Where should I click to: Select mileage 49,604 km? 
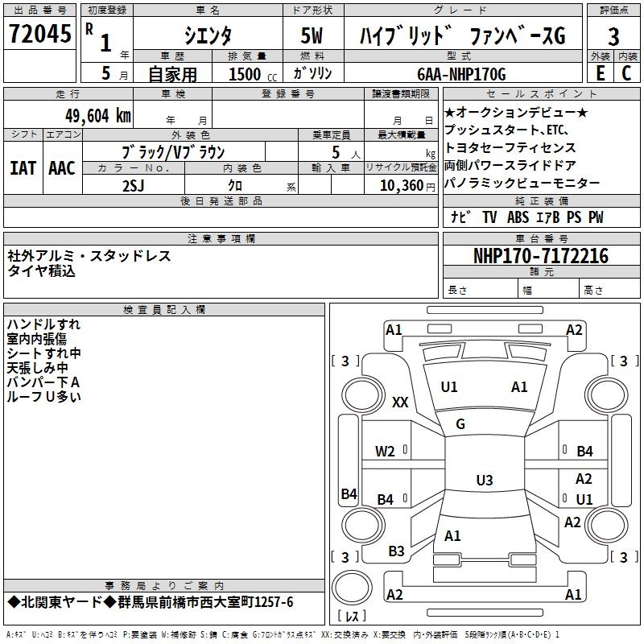point(98,115)
